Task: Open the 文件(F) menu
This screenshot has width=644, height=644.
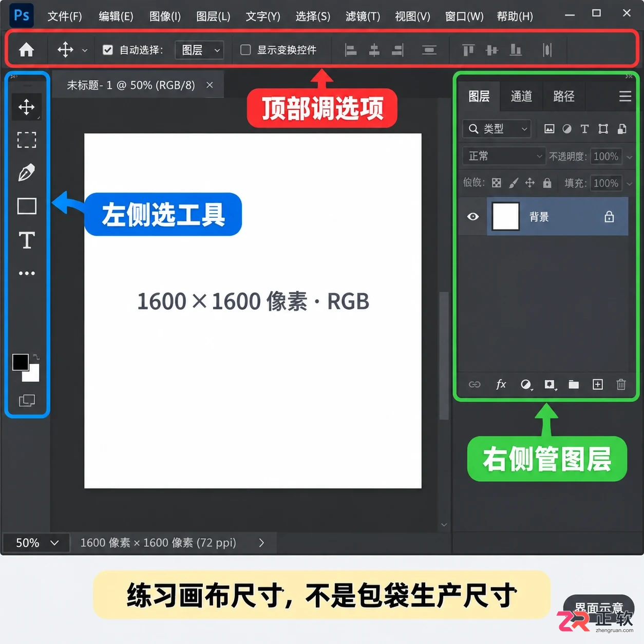Action: (x=65, y=16)
